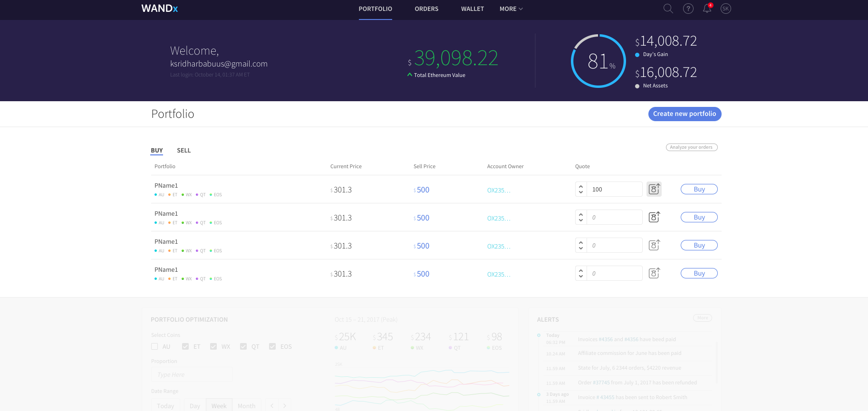868x411 pixels.
Task: Open the search icon in top bar
Action: point(668,9)
